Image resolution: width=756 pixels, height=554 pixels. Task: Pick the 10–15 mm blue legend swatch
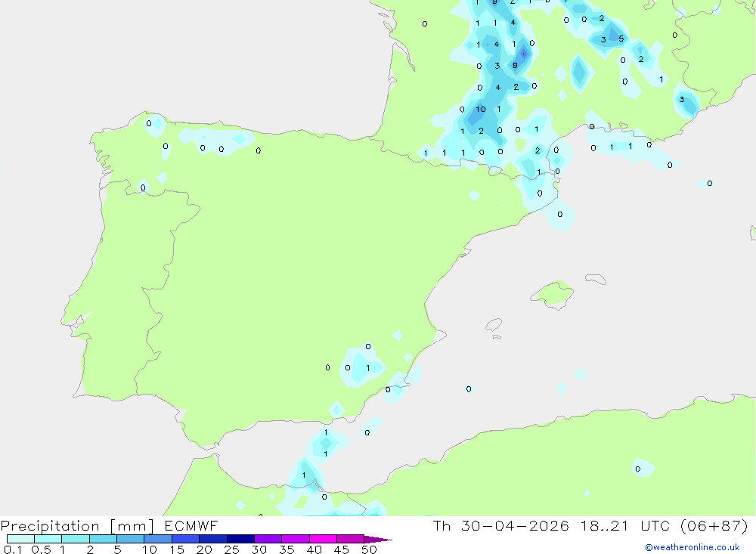tap(158, 539)
